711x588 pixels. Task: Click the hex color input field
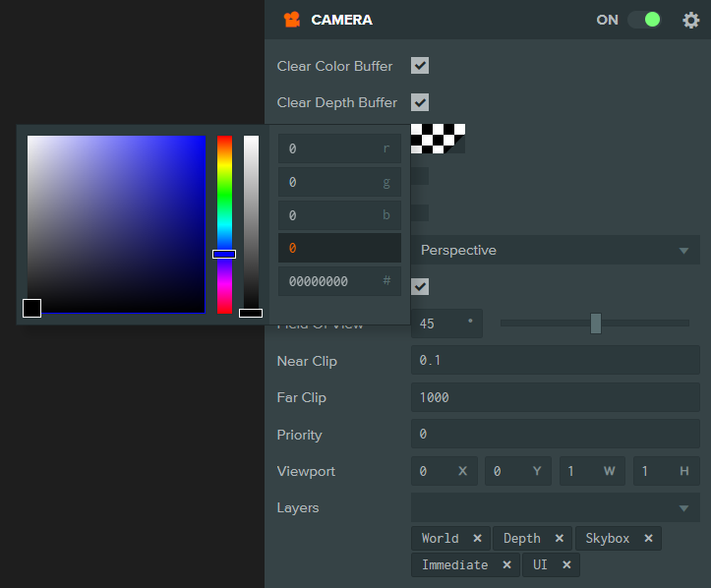coord(339,281)
